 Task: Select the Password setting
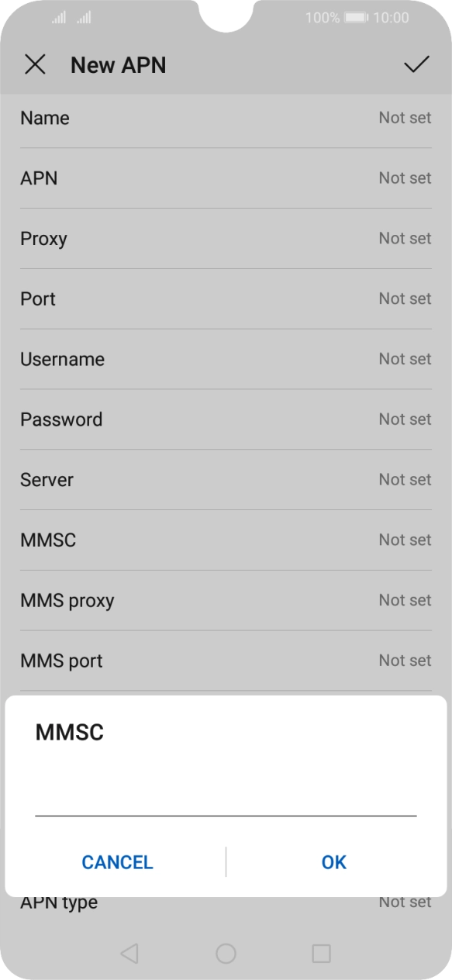point(226,419)
